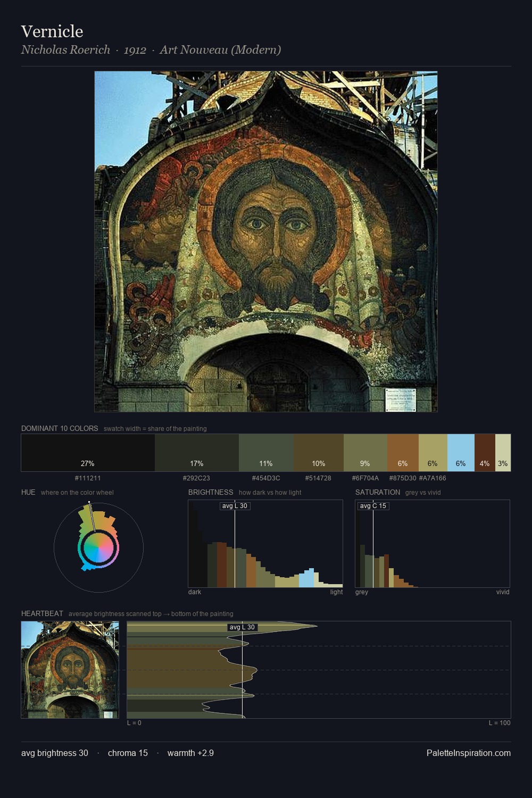The width and height of the screenshot is (532, 798).
Task: Click the style "Art Nouveau (Modern)"
Action: pos(220,50)
